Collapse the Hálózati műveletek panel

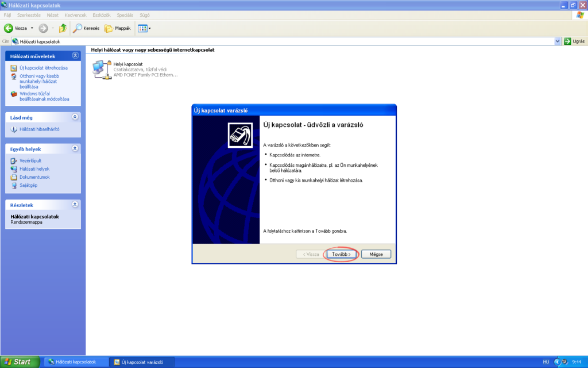(75, 55)
